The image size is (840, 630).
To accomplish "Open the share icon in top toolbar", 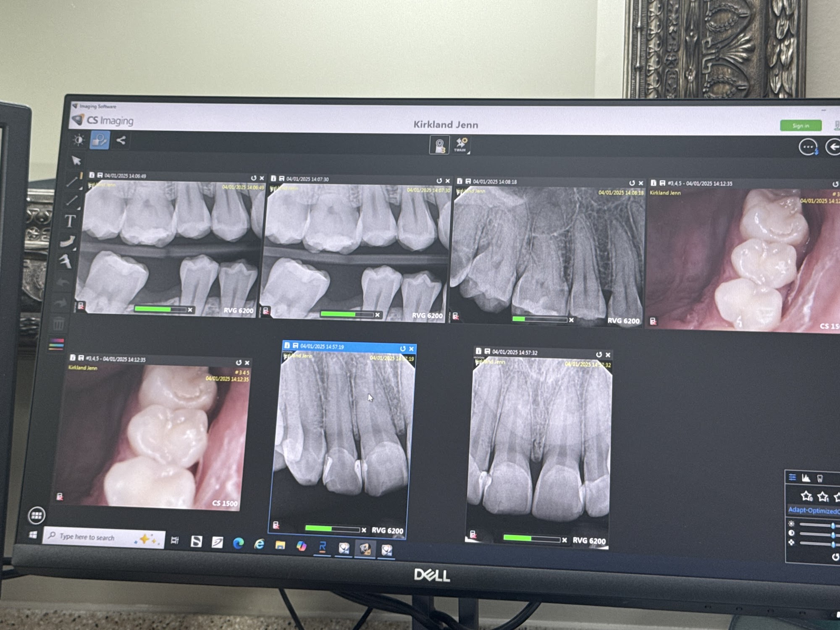I will click(121, 140).
